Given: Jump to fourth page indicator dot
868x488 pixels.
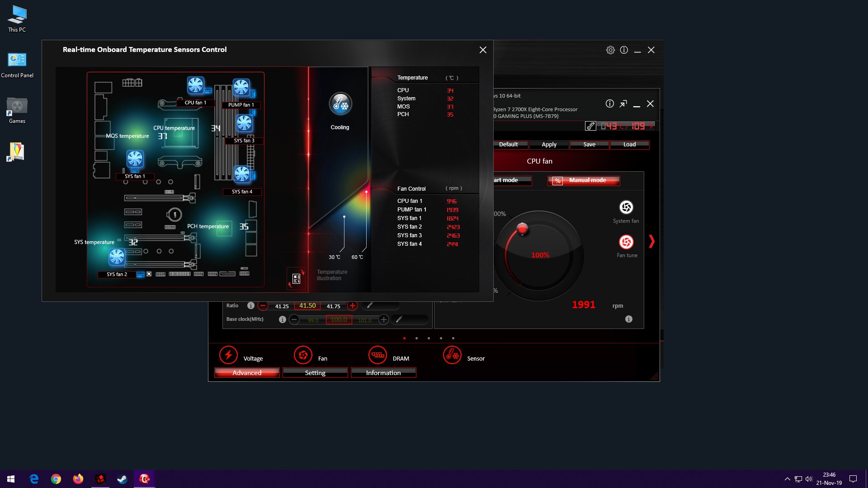Looking at the screenshot, I should click(x=441, y=338).
